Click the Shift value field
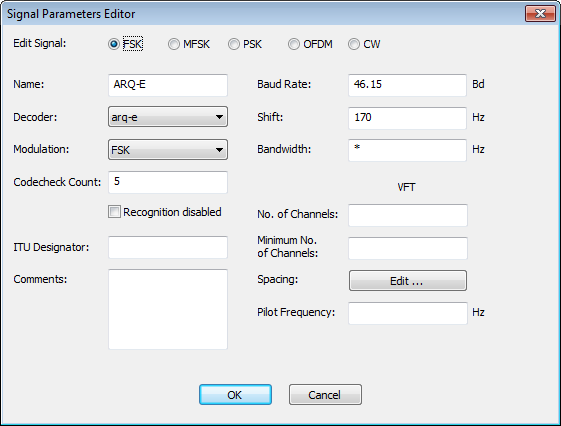 [x=408, y=118]
